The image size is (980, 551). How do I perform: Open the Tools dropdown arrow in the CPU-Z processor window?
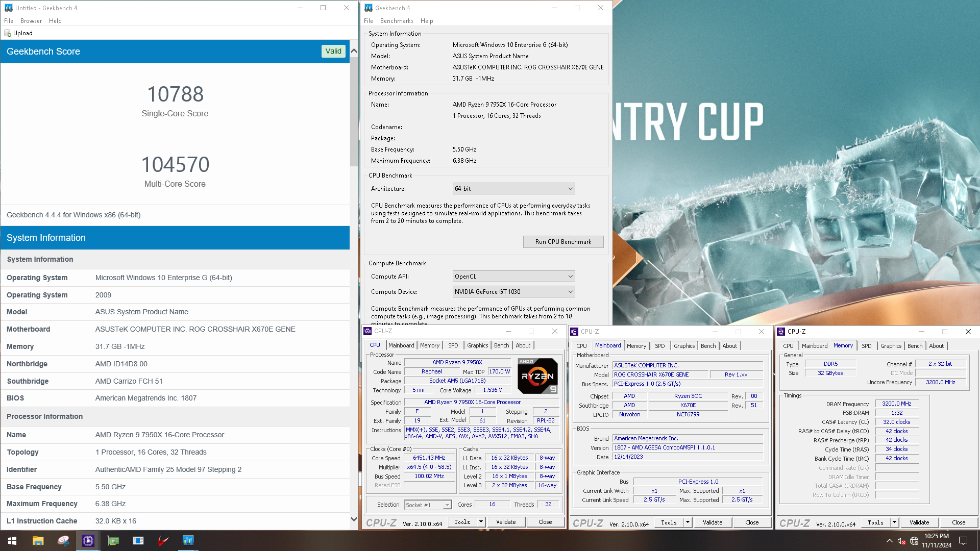[x=481, y=522]
